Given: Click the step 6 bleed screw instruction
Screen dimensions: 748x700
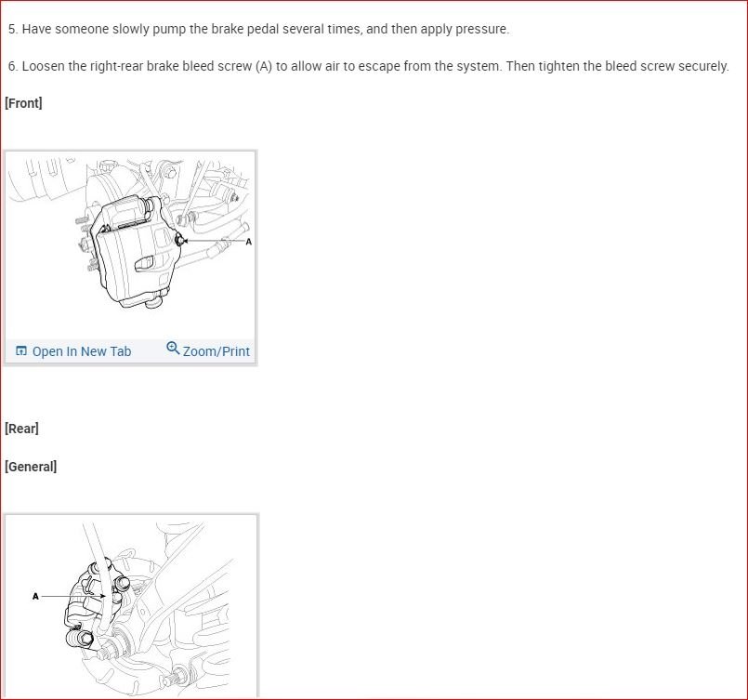Looking at the screenshot, I should (x=368, y=66).
